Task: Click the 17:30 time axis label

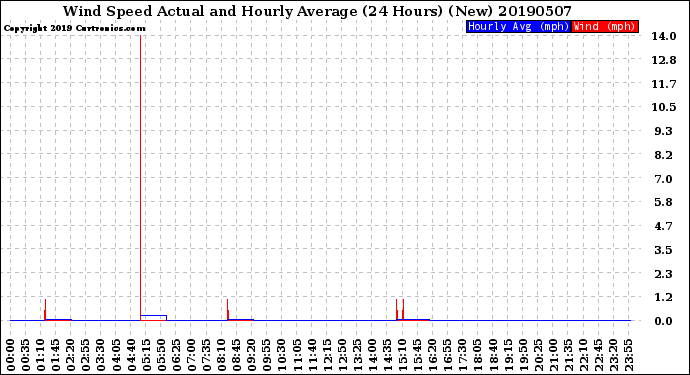Action: (x=463, y=355)
